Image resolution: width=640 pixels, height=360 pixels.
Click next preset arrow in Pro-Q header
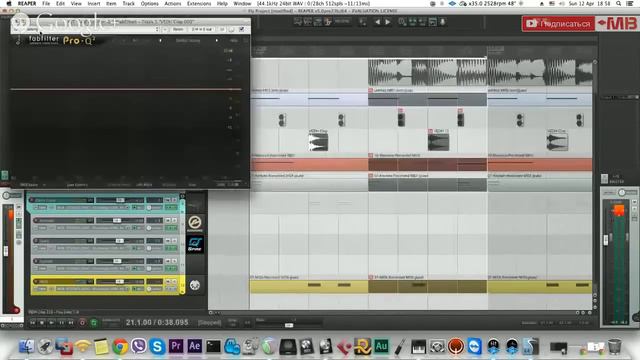coord(216,40)
